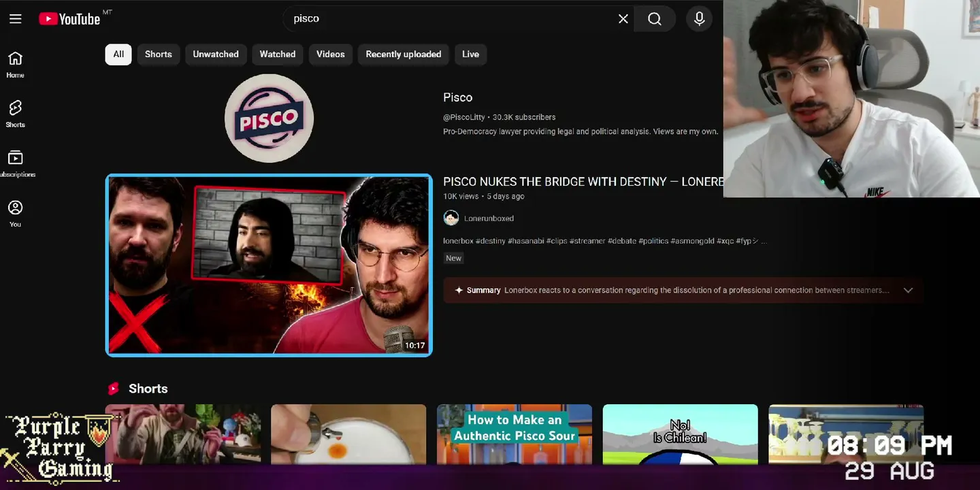Click the magnifier search button

[655, 19]
